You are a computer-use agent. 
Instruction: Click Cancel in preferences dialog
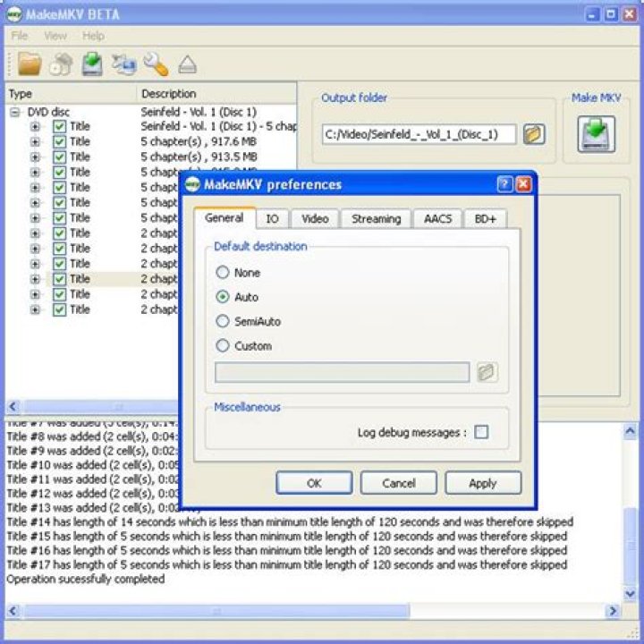[x=399, y=483]
